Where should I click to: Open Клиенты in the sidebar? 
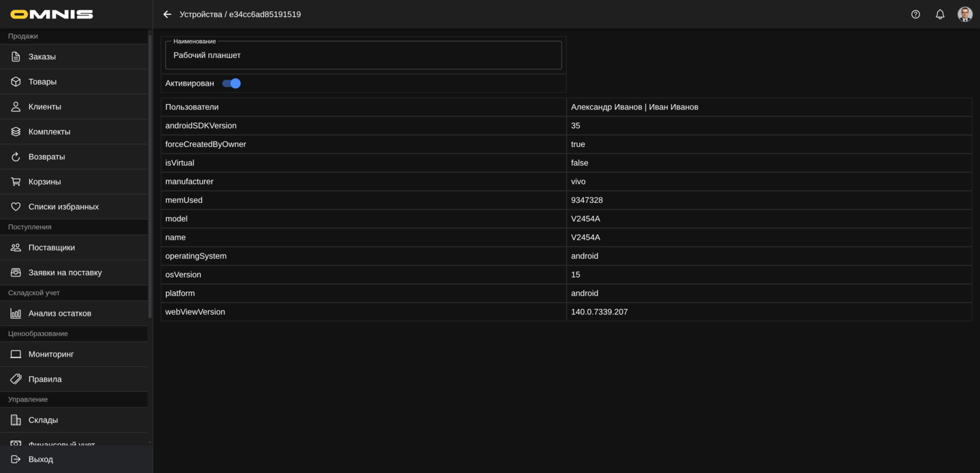[45, 107]
